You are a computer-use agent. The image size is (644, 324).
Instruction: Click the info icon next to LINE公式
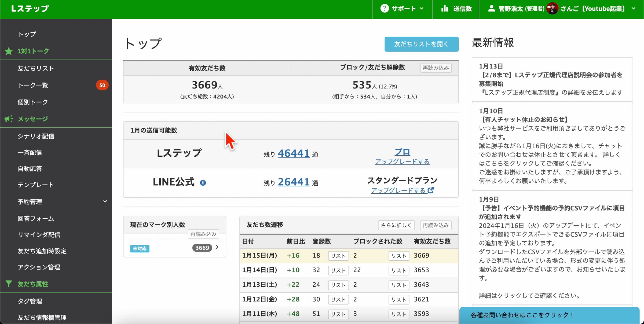tap(203, 183)
